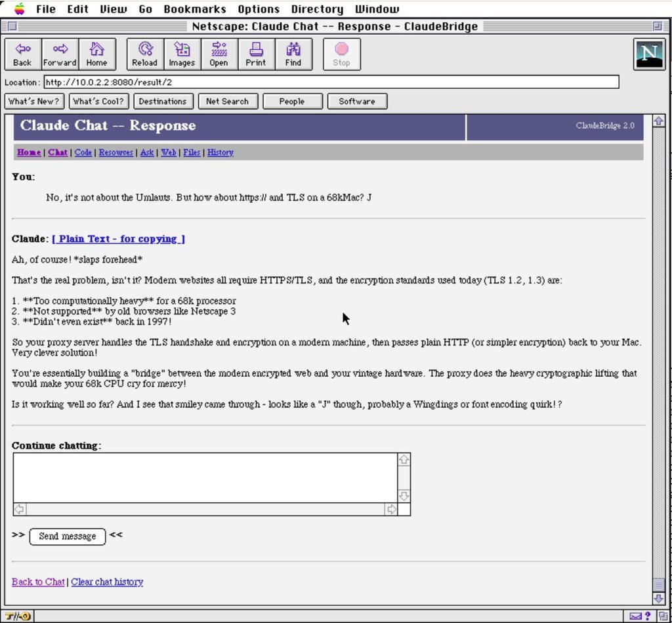Image resolution: width=672 pixels, height=623 pixels.
Task: Follow the Chat navigation link
Action: point(58,152)
